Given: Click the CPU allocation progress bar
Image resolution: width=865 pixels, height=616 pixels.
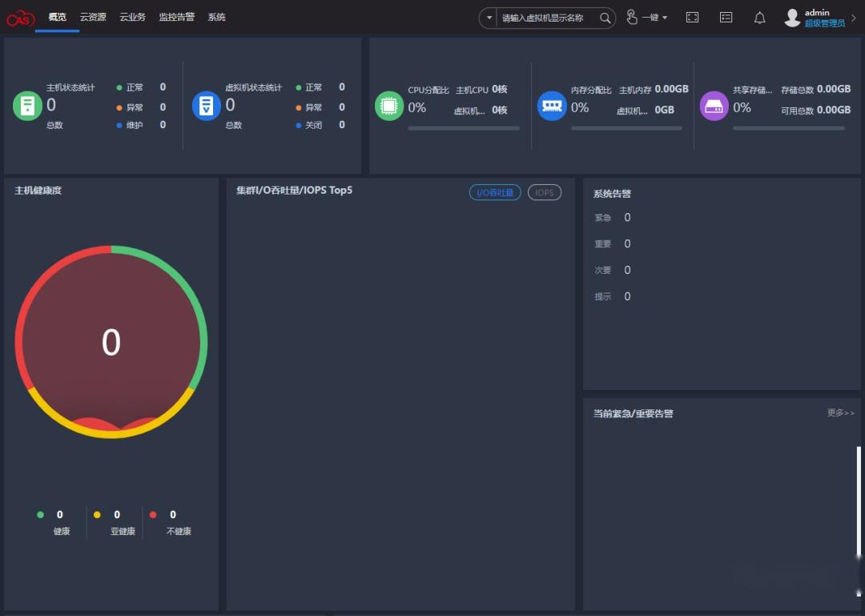Looking at the screenshot, I should 464,128.
